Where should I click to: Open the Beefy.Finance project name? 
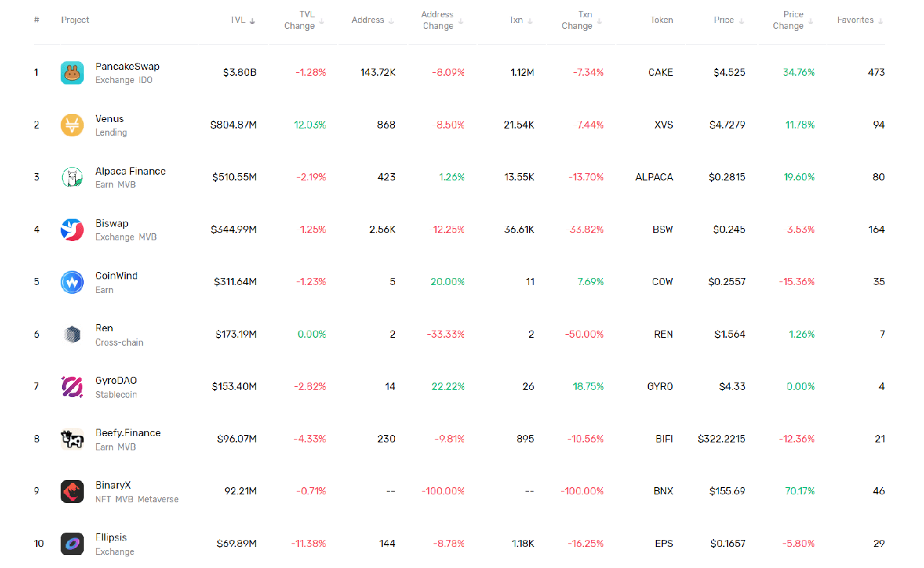click(128, 433)
